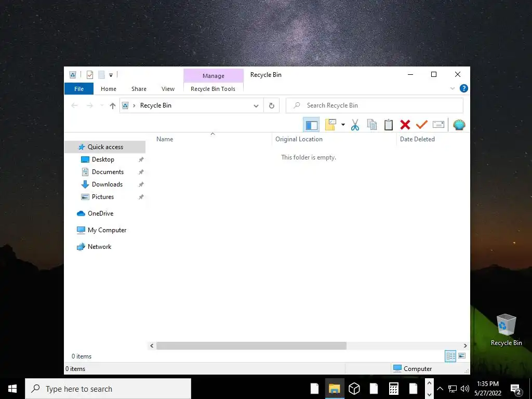
Task: Click the network tray icon
Action: [x=453, y=389]
